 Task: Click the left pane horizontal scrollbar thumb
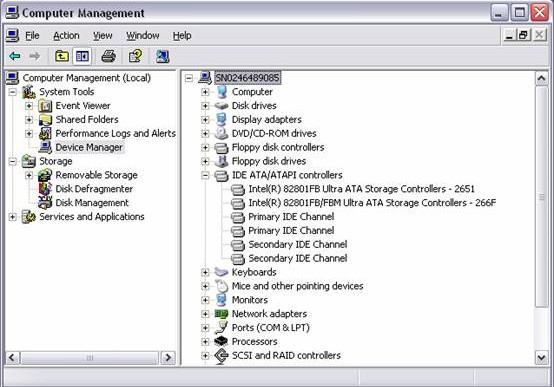89,358
